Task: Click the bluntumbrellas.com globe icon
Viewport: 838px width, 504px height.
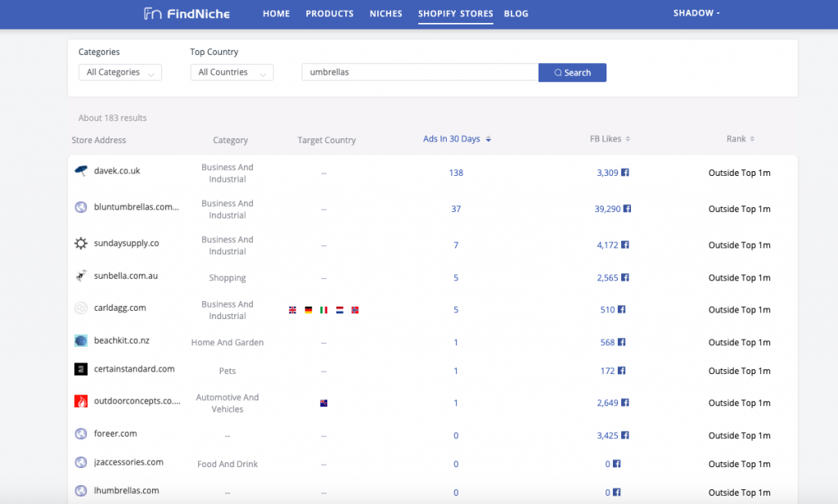Action: point(81,207)
